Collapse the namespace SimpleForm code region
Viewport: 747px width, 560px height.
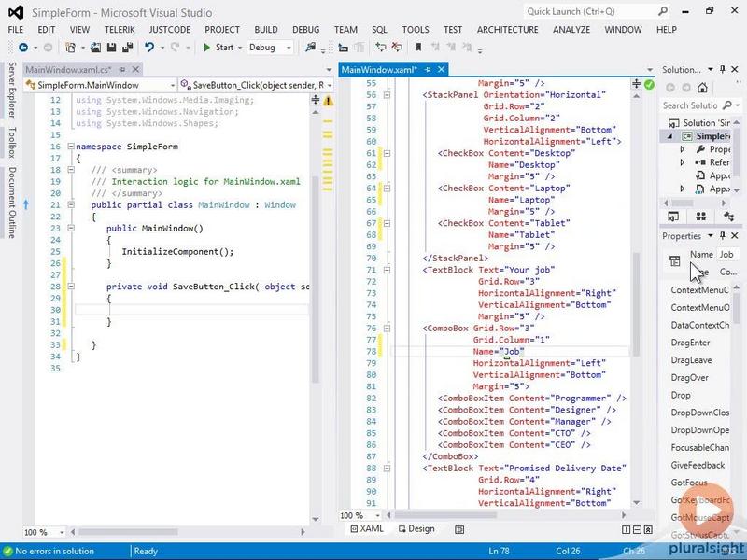pos(71,147)
